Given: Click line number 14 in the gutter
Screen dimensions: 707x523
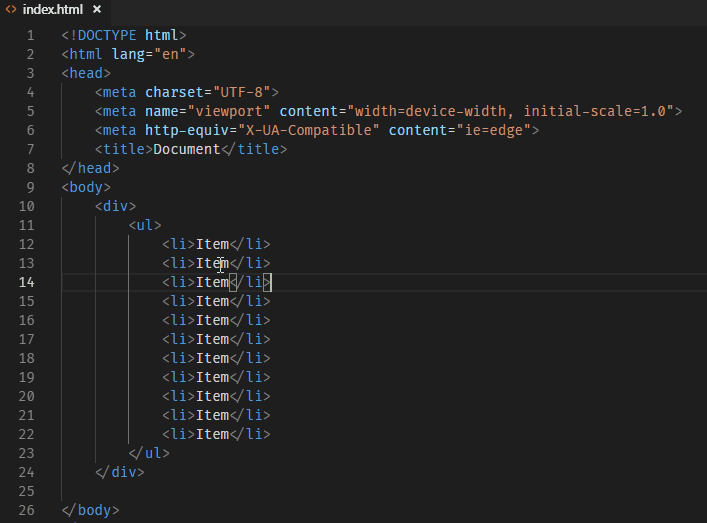Looking at the screenshot, I should tap(26, 282).
